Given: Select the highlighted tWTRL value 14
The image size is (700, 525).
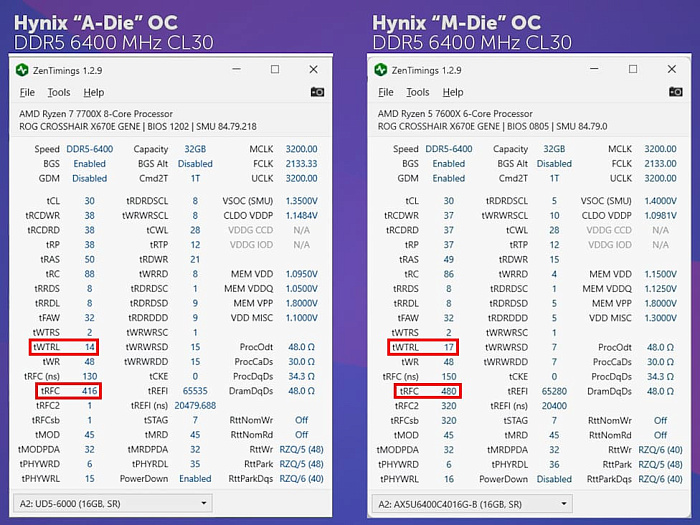Looking at the screenshot, I should tap(89, 347).
